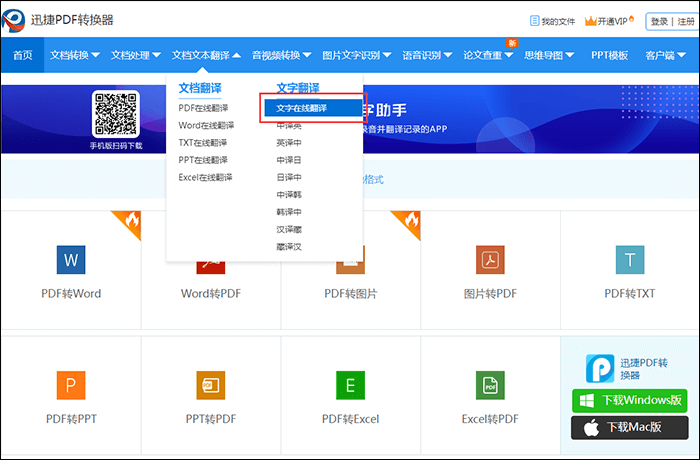
Task: Click the 登录 link
Action: (x=659, y=21)
